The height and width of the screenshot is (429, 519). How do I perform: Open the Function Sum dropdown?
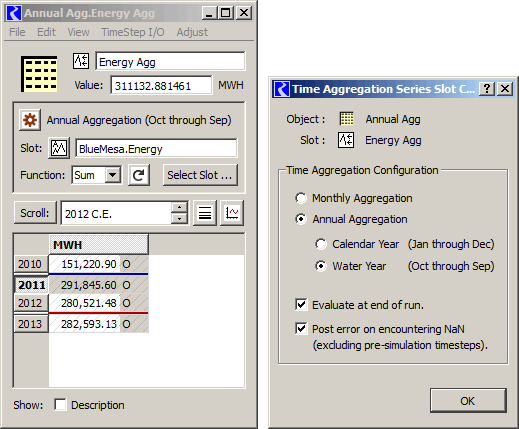[113, 175]
